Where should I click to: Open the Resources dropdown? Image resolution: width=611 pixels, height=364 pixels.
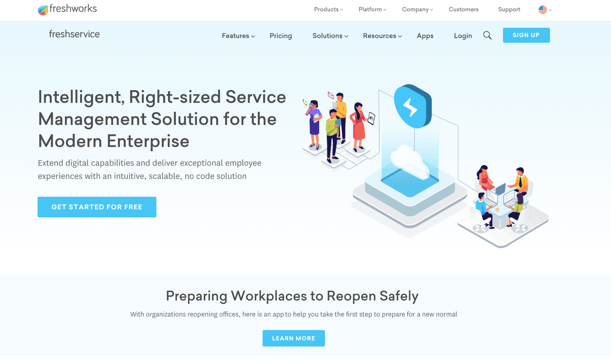382,36
